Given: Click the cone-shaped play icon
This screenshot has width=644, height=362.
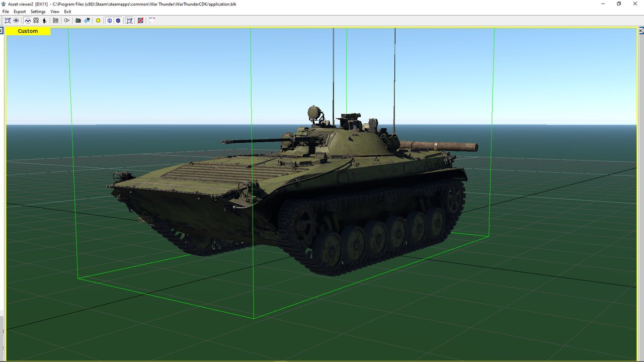Looking at the screenshot, I should click(x=66, y=21).
